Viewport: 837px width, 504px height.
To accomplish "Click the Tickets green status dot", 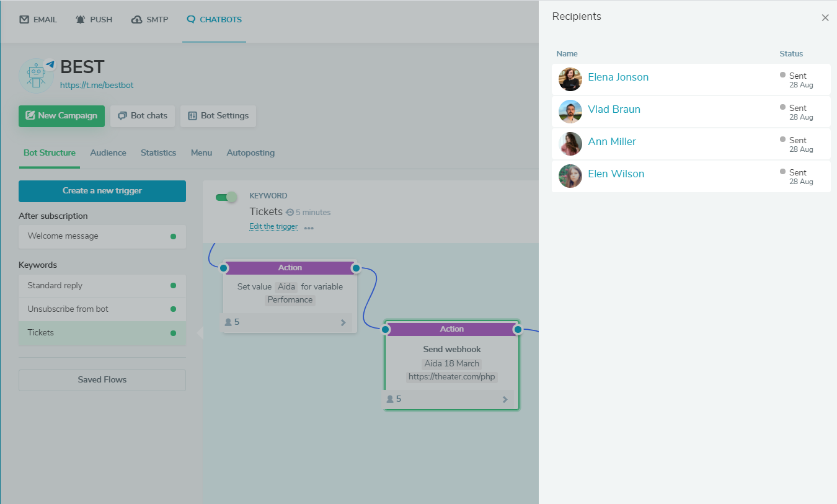I will [x=173, y=333].
